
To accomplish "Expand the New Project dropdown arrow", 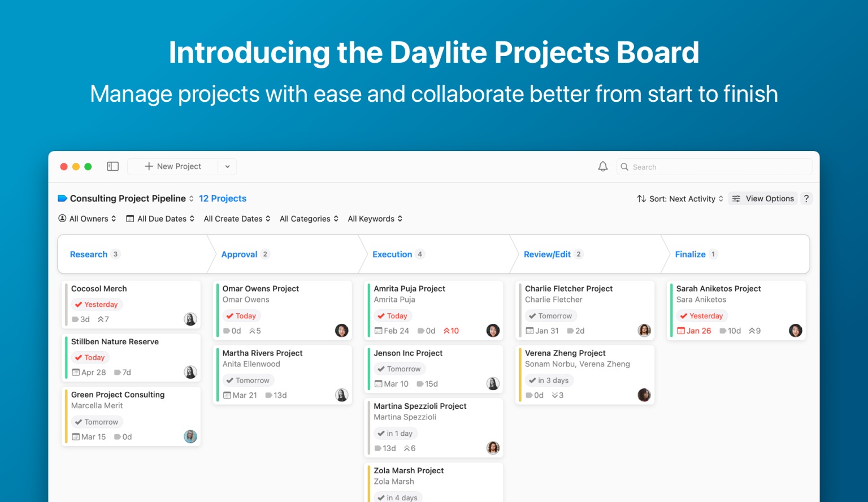I will click(227, 167).
